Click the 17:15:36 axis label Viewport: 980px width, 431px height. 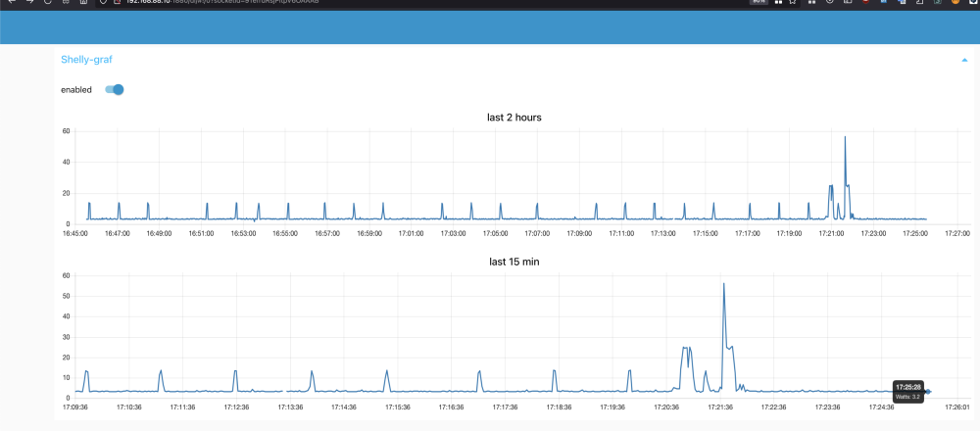coord(397,407)
